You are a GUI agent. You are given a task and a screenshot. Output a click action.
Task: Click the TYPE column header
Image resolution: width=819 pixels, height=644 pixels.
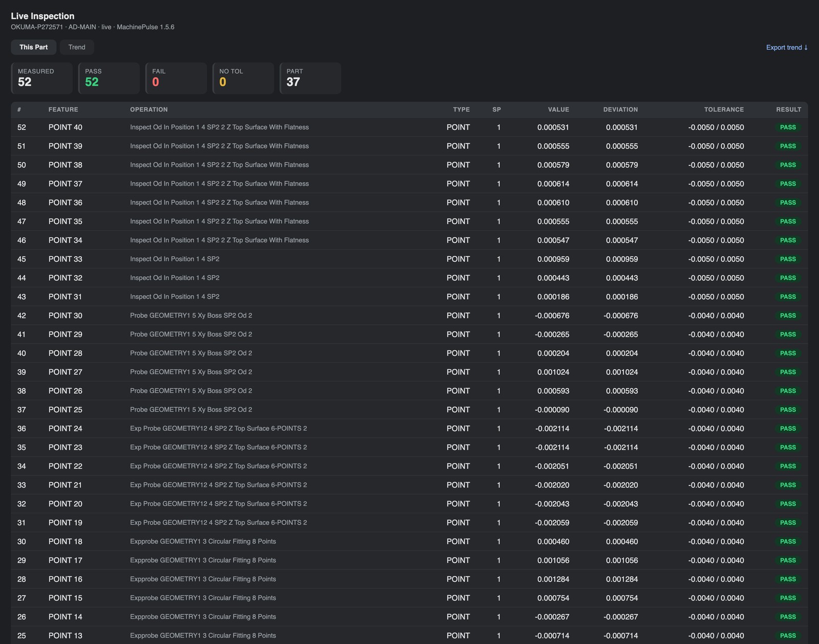click(x=461, y=109)
